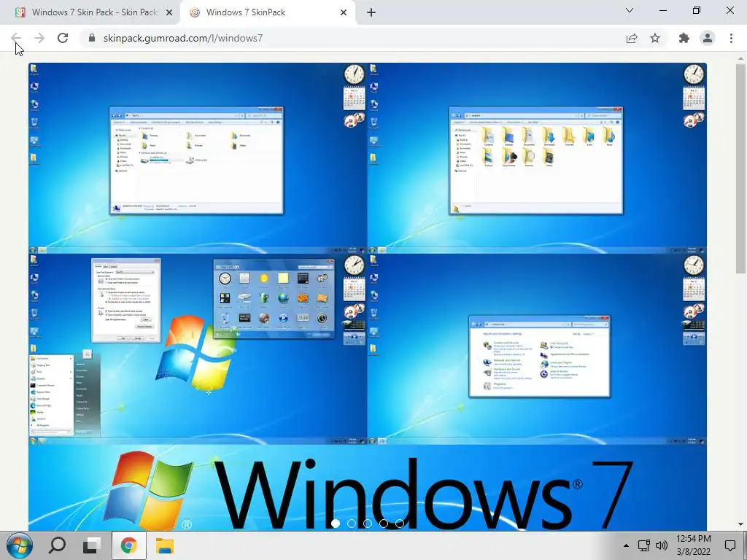Image resolution: width=747 pixels, height=560 pixels.
Task: Click Chrome icon on the taskbar
Action: point(128,545)
